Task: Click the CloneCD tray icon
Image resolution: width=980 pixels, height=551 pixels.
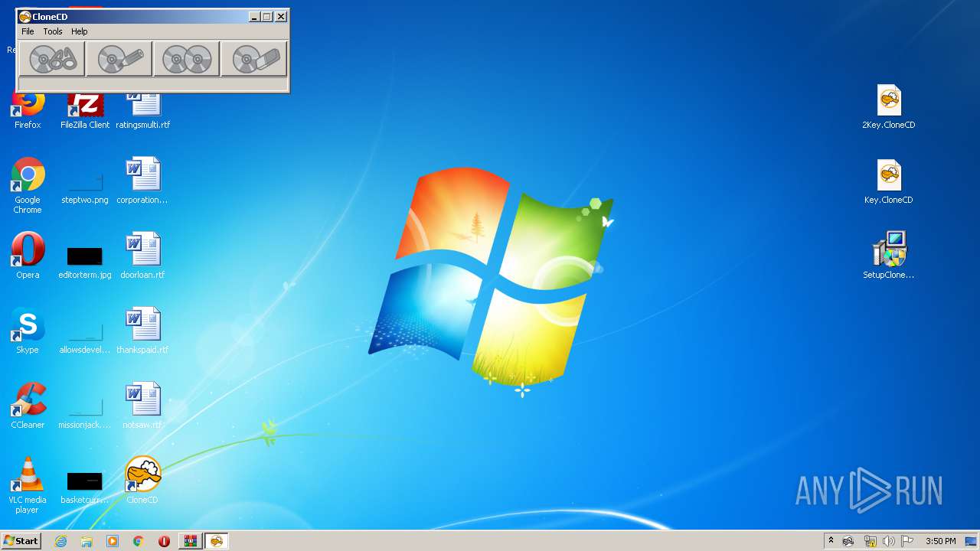Action: 848,541
